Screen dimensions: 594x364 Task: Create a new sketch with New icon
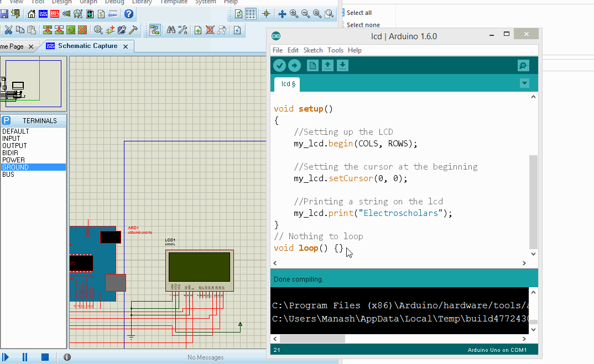coord(312,66)
